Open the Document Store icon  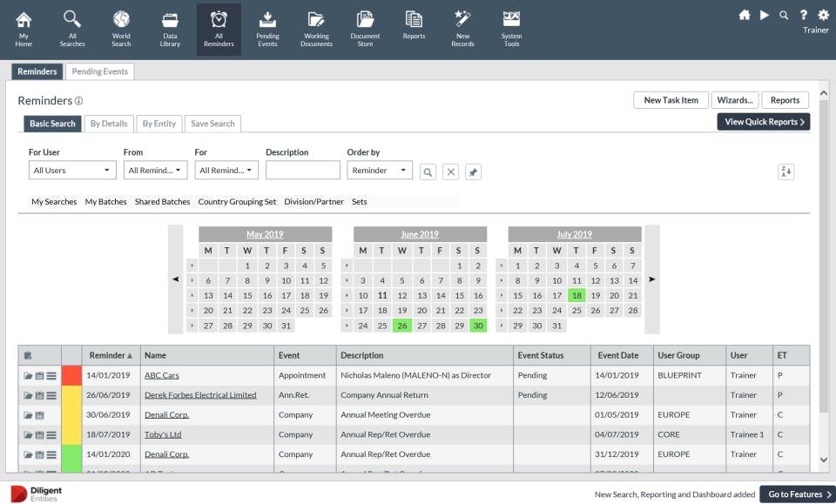tap(365, 29)
